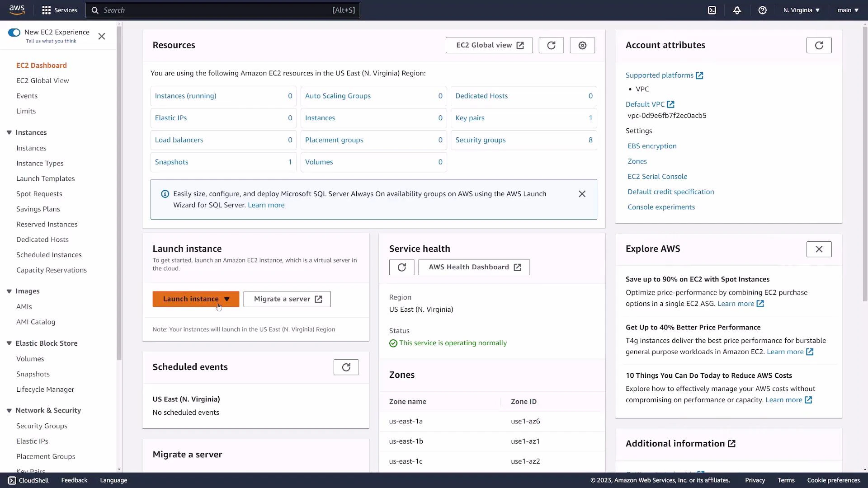Open the N. Virginia region dropdown
The width and height of the screenshot is (868, 488).
point(801,10)
